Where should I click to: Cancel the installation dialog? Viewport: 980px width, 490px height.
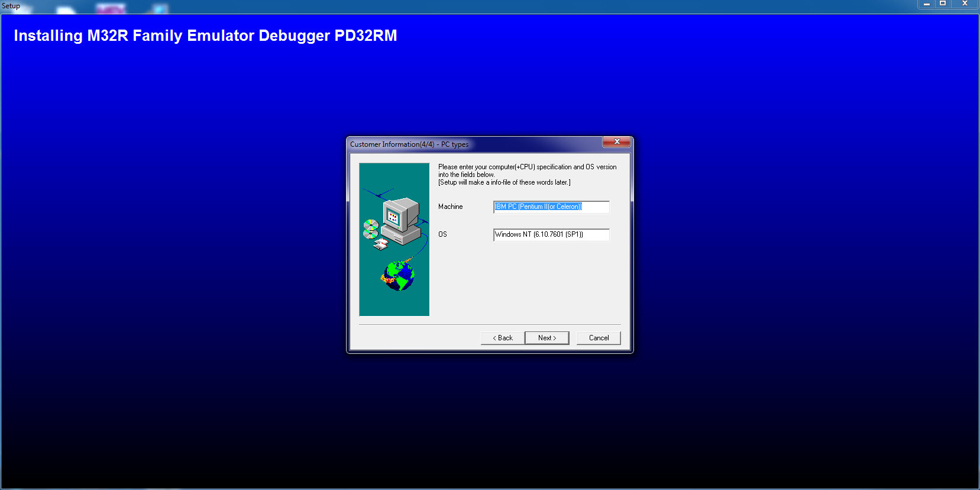[x=599, y=338]
